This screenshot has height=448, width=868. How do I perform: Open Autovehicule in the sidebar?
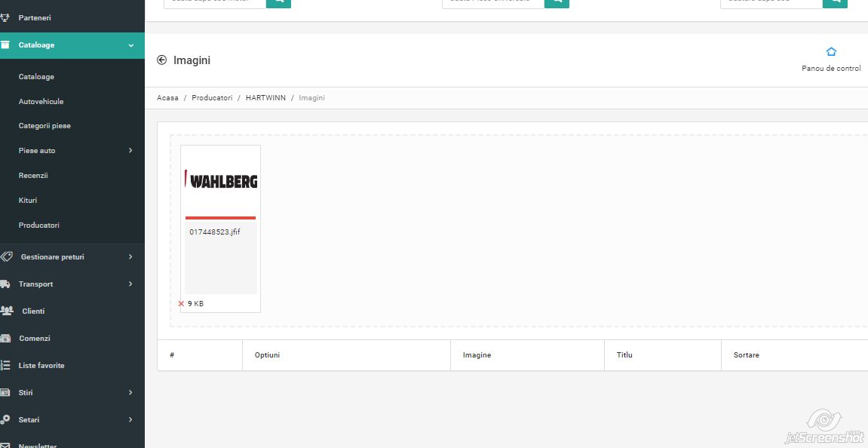(41, 101)
